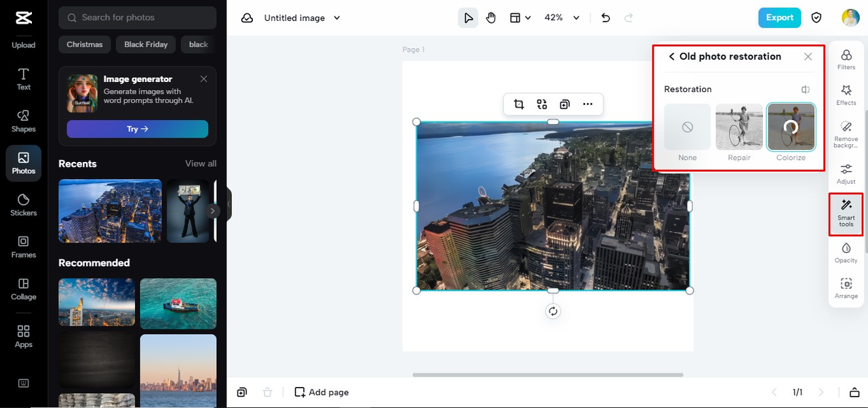The width and height of the screenshot is (868, 408).
Task: Select the hand pan tool
Action: point(491,18)
